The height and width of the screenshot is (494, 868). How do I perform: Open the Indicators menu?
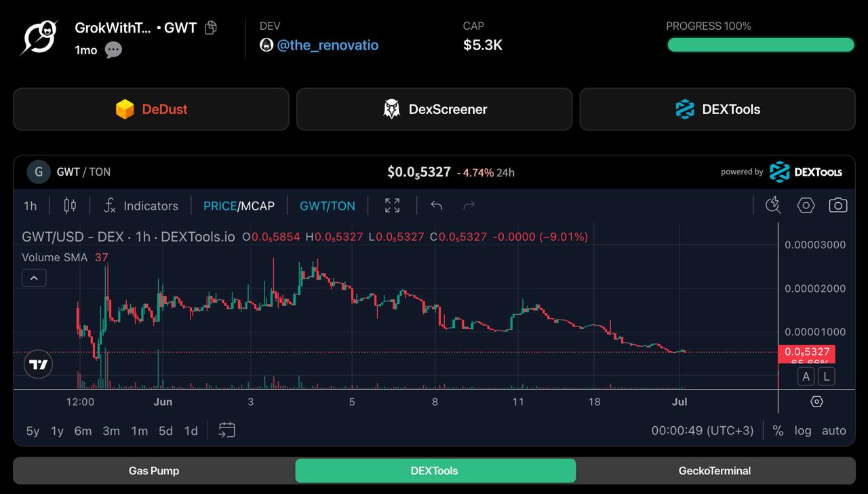141,206
